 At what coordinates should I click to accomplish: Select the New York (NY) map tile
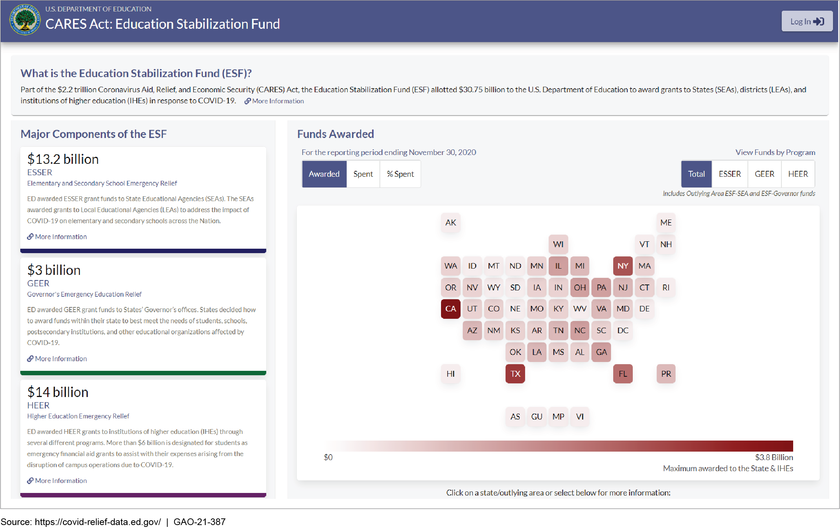[x=623, y=266]
